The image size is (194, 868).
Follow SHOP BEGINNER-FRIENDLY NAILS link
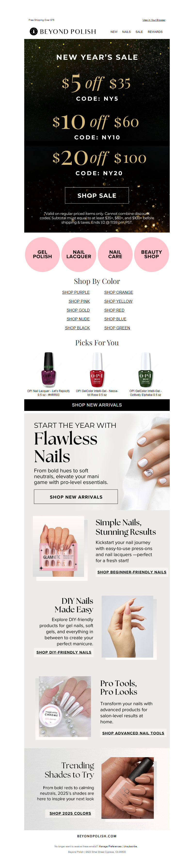132,572
